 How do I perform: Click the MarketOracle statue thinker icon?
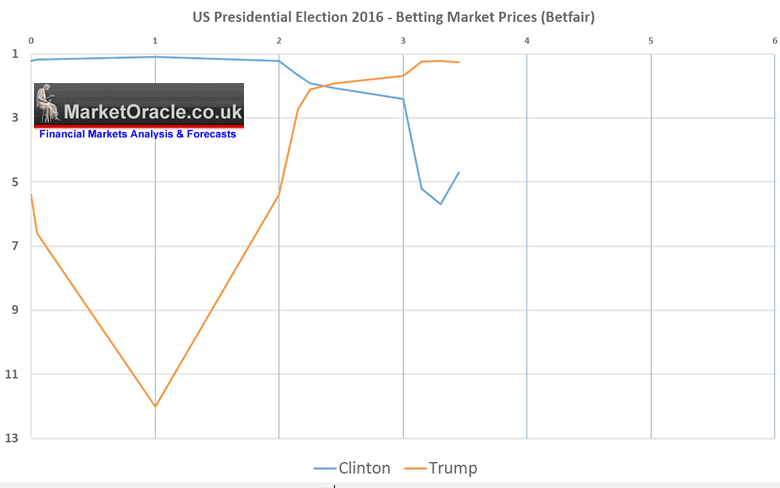pos(47,104)
